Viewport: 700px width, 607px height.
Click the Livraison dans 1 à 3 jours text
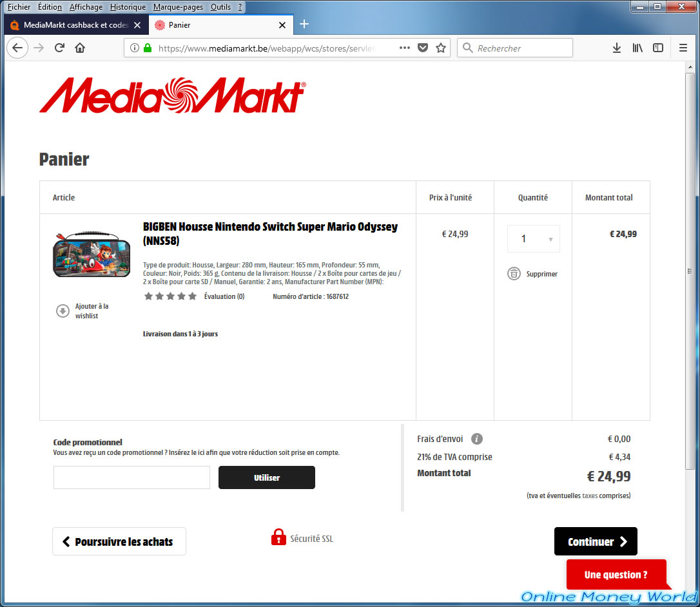(180, 334)
